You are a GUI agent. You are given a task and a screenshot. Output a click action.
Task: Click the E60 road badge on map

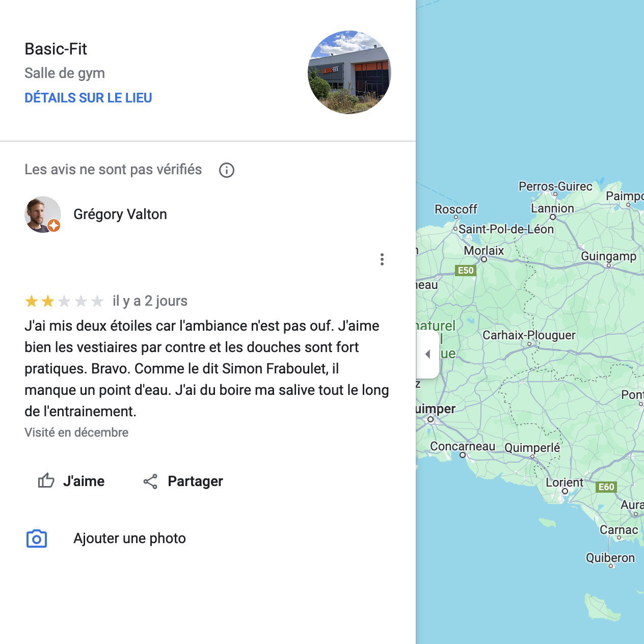(x=606, y=487)
